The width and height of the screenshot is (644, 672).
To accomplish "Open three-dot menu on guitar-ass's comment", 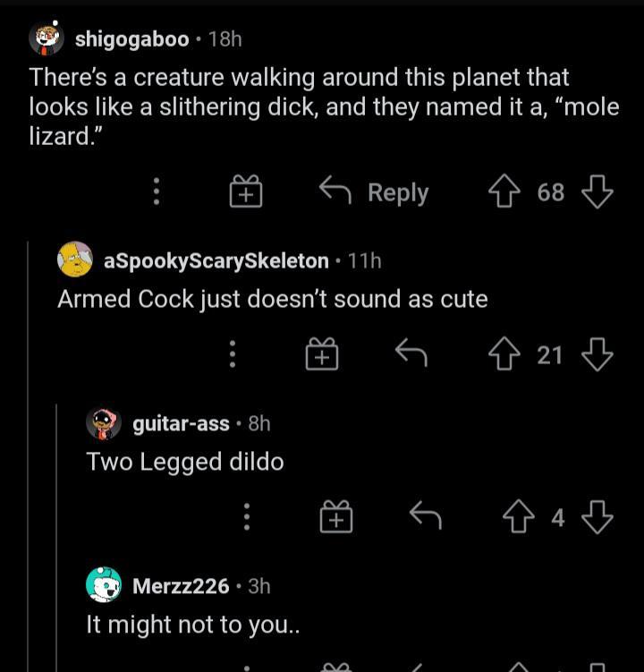I will tap(248, 517).
